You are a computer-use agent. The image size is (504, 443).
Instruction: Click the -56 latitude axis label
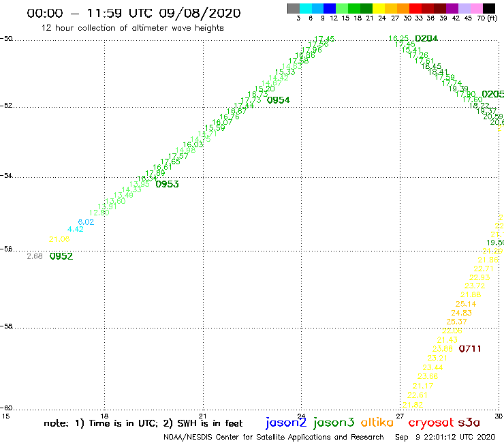click(6, 249)
